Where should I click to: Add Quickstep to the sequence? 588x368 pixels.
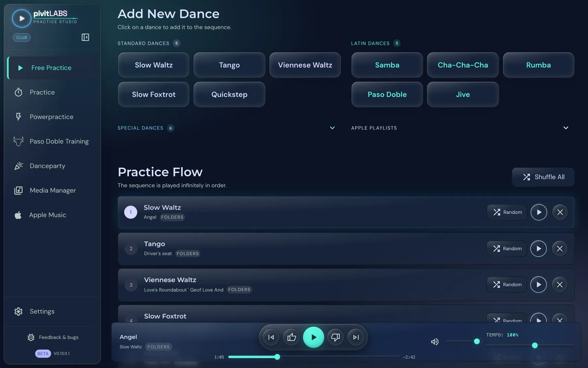click(x=229, y=95)
